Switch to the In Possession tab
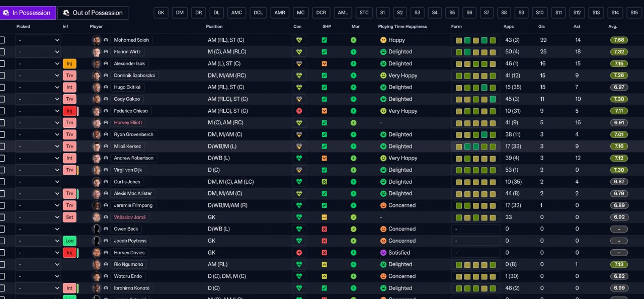The width and height of the screenshot is (644, 299). 28,13
